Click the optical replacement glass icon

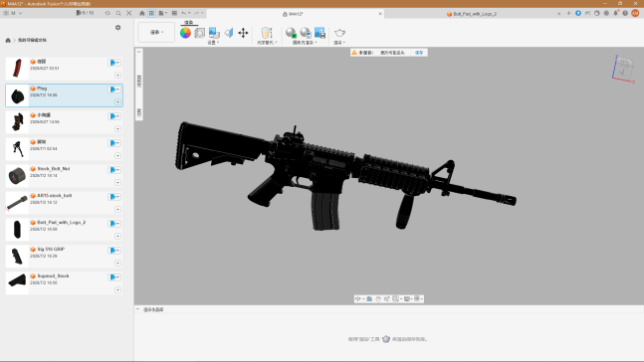pos(267,33)
